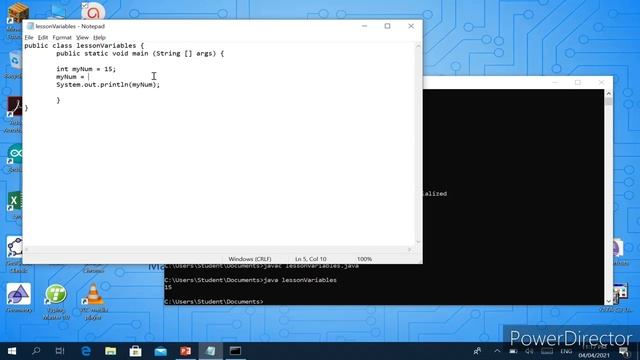640x360 pixels.
Task: Click "Windows (CRLF)" in Notepad status bar
Action: [x=250, y=259]
